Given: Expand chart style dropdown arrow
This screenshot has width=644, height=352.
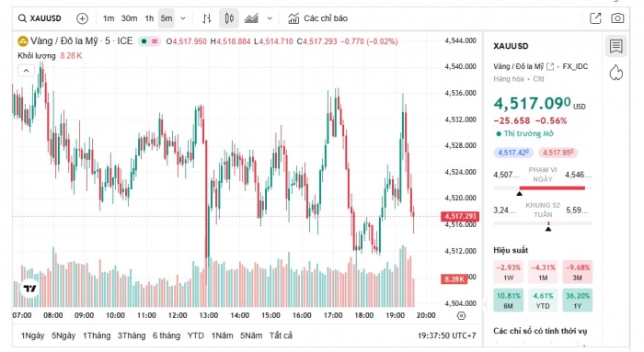Looking at the screenshot, I should tap(270, 18).
